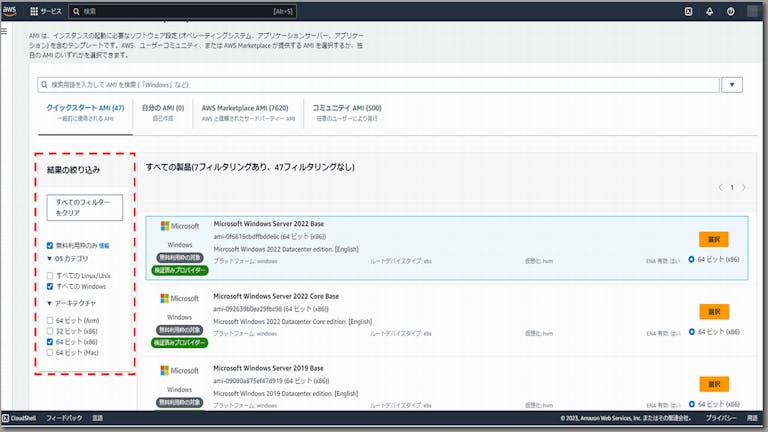768x432 pixels.
Task: Open the AWS home logo
Action: (x=9, y=11)
